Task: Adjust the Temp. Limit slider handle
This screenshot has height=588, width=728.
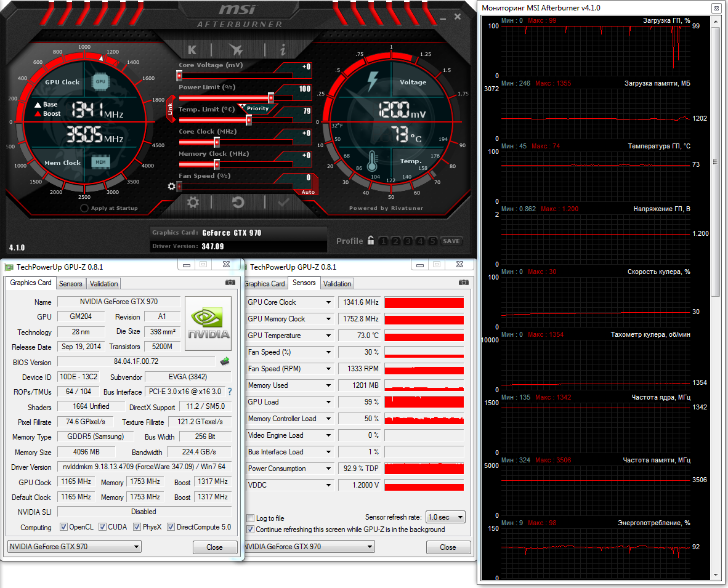Action: coord(249,119)
